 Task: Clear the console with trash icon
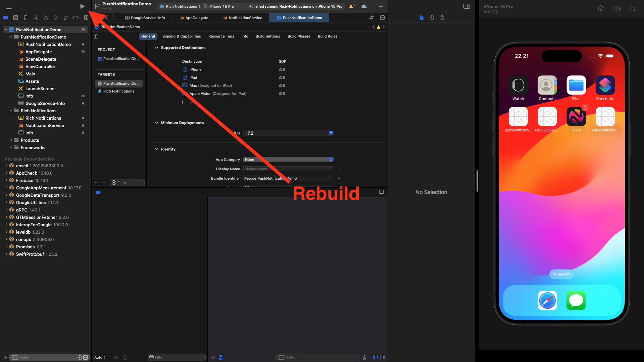[365, 357]
